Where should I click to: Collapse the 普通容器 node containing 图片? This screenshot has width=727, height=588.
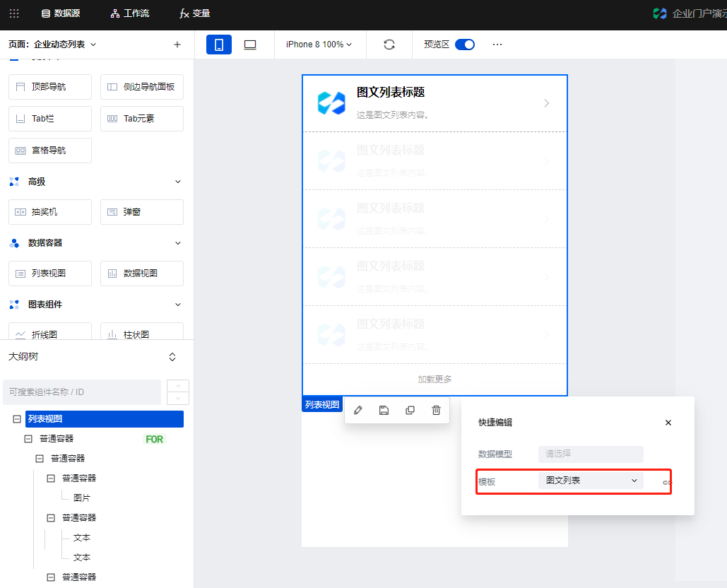tap(51, 478)
